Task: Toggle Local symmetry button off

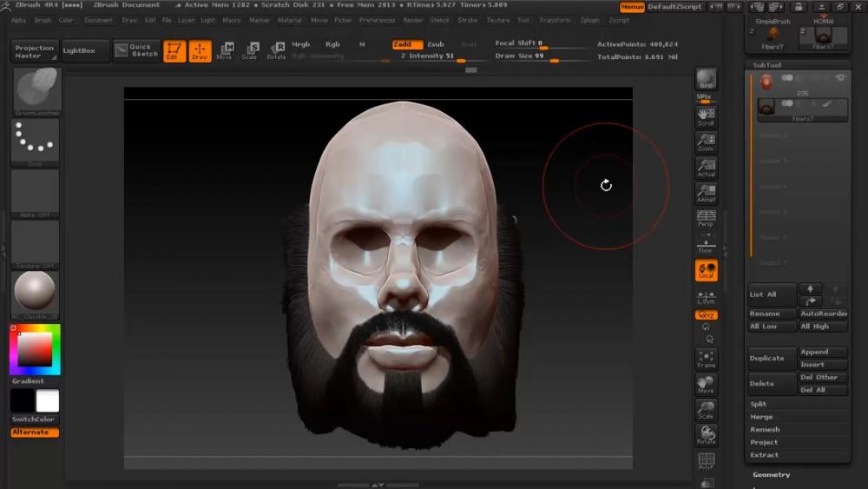Action: 706,270
